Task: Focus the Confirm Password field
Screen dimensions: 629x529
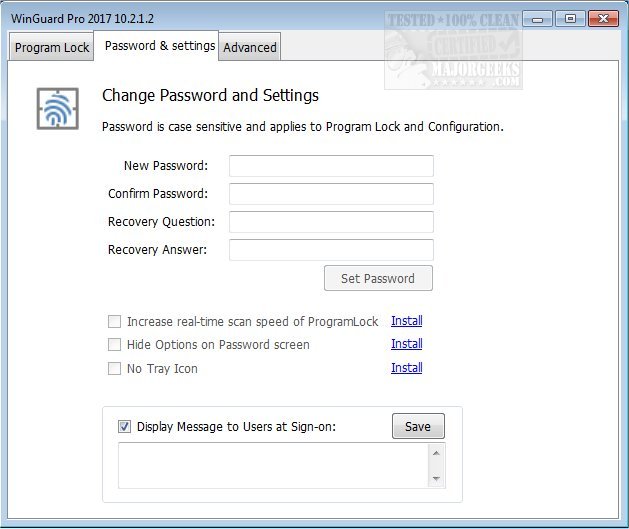Action: [331, 194]
